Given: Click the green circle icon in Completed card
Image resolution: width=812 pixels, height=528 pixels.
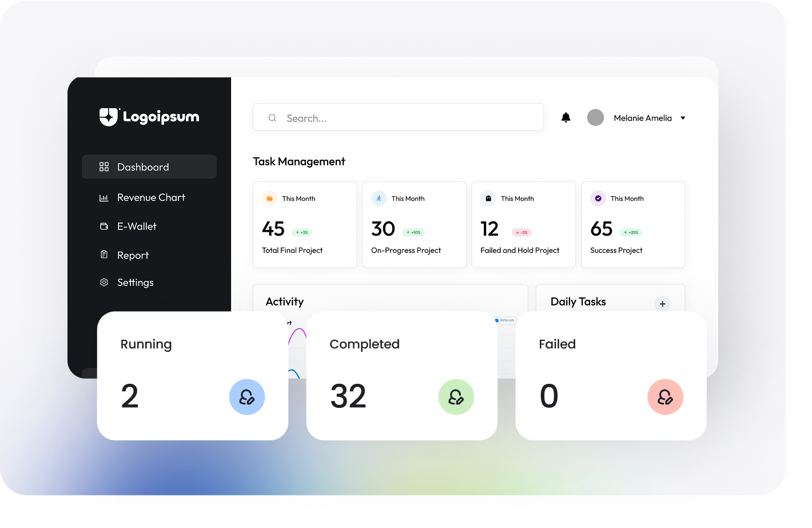Looking at the screenshot, I should point(456,397).
